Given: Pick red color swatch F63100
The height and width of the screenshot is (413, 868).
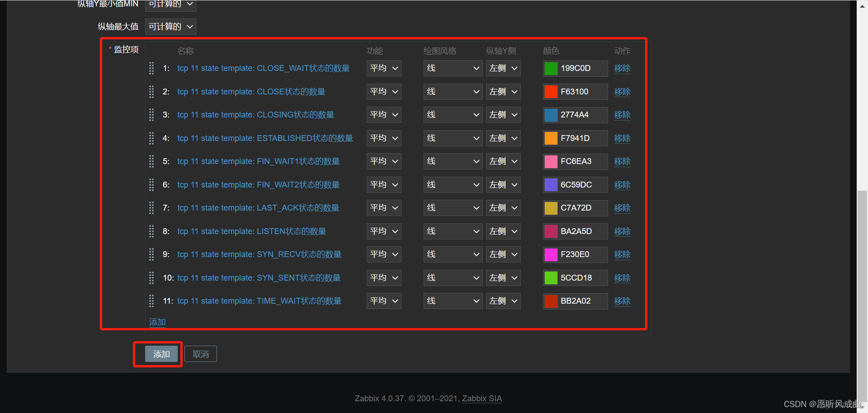Looking at the screenshot, I should pyautogui.click(x=551, y=92).
